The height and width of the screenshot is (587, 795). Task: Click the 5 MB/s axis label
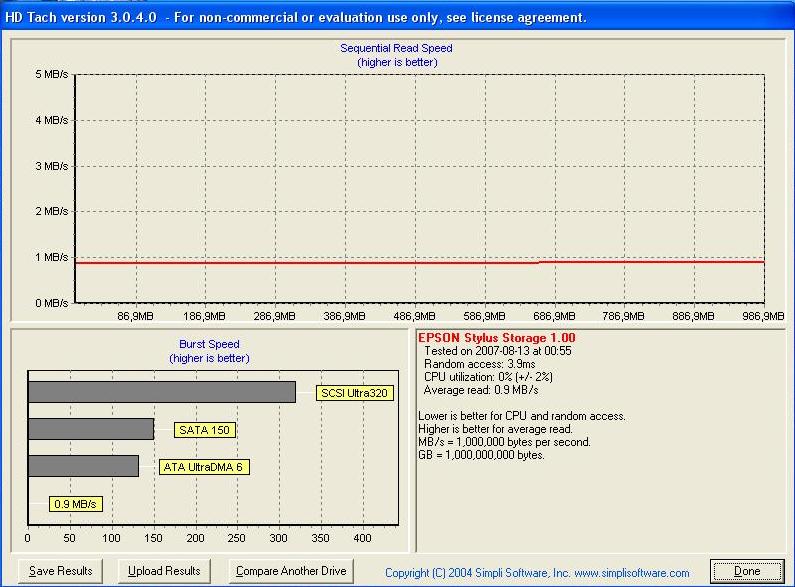point(52,75)
